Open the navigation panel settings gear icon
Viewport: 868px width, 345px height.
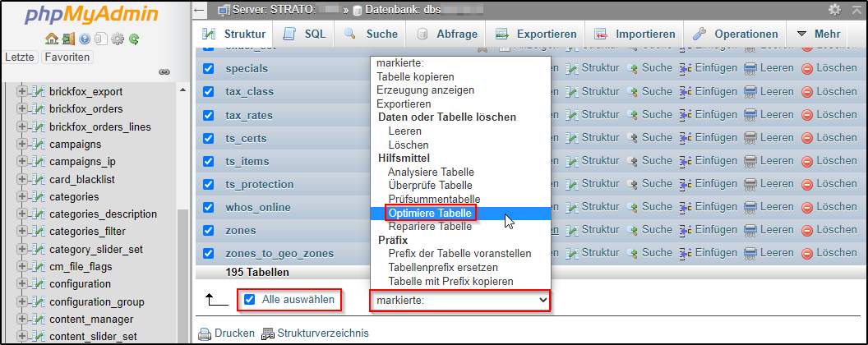click(118, 39)
